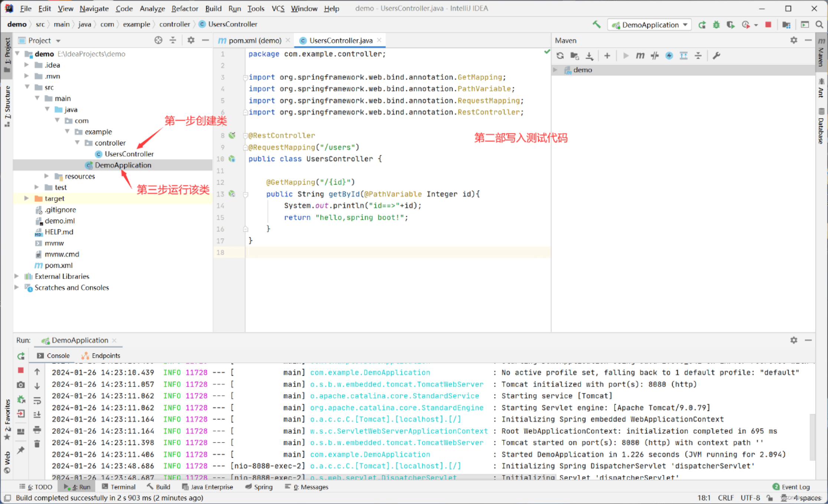Collapse the src folder
The image size is (828, 504).
(27, 87)
